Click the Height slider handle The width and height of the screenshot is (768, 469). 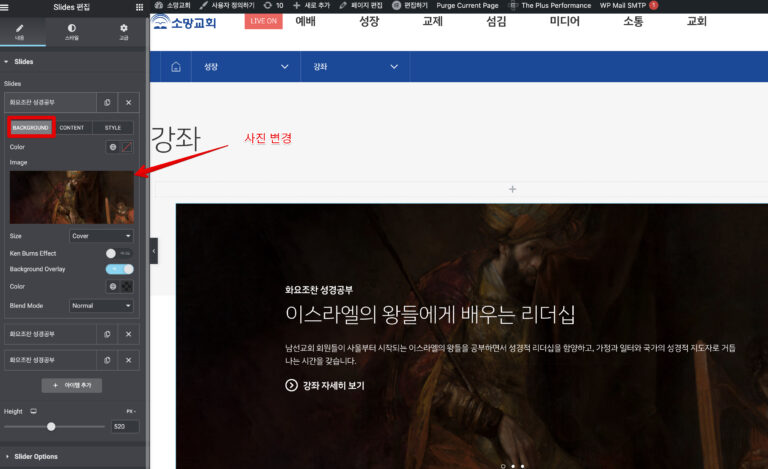[51, 426]
